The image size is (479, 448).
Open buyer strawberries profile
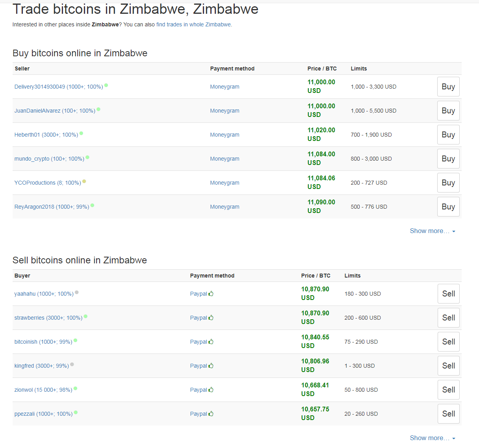click(x=48, y=318)
